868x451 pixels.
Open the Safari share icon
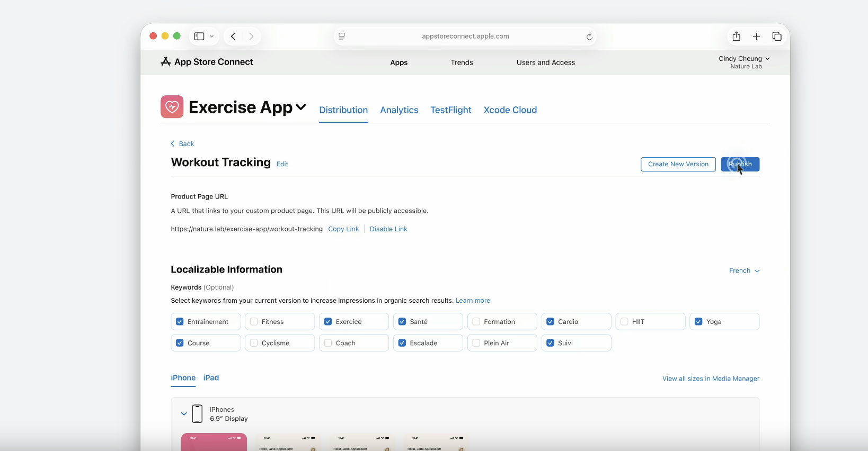click(x=737, y=36)
